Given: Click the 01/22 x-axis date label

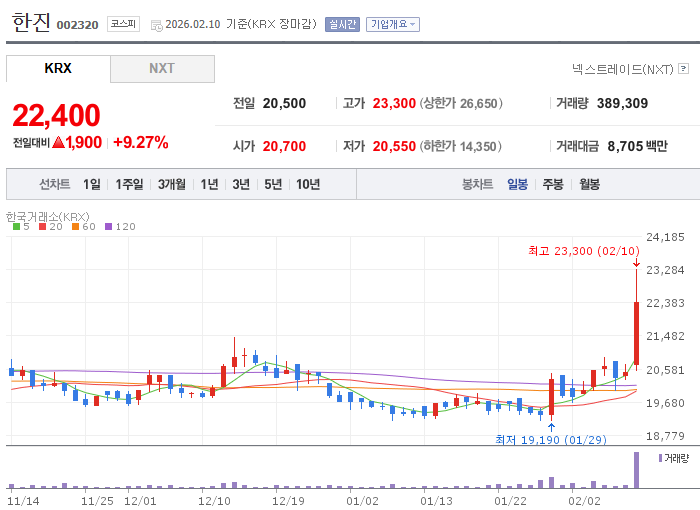Looking at the screenshot, I should (510, 501).
